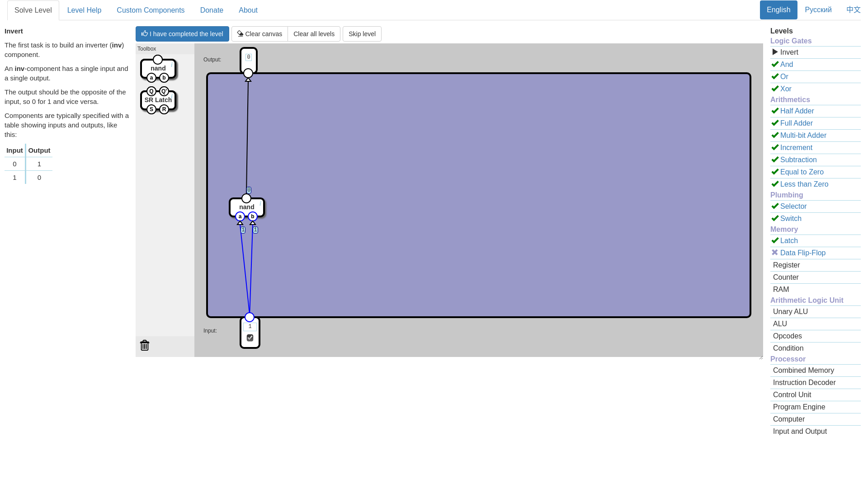Image resolution: width=868 pixels, height=488 pixels.
Task: Click the Q' pin on the toolbox SR Latch
Action: 164,91
